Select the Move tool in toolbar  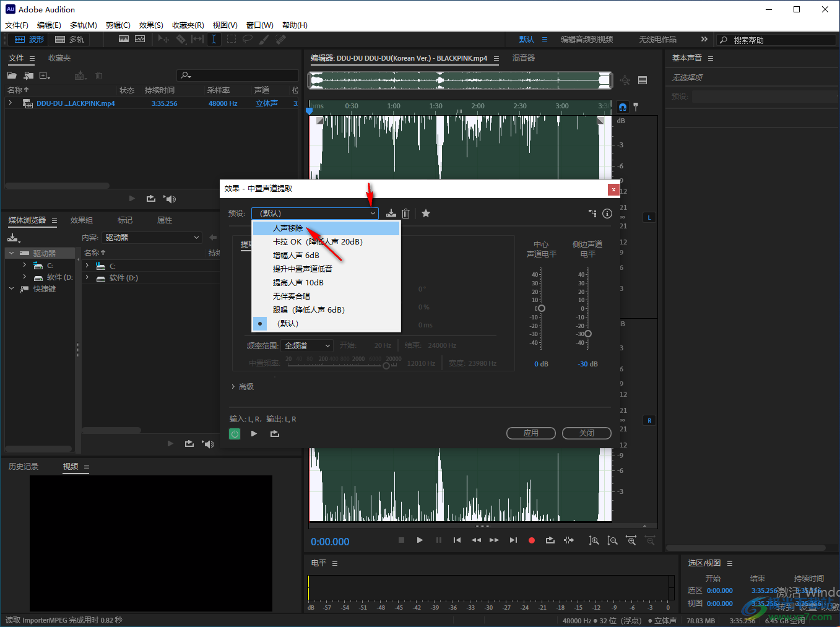163,39
